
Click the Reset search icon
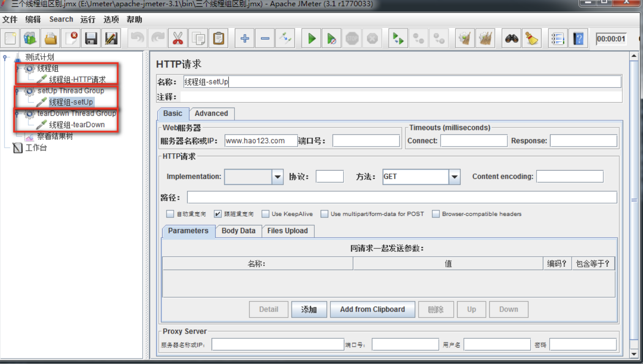point(532,38)
